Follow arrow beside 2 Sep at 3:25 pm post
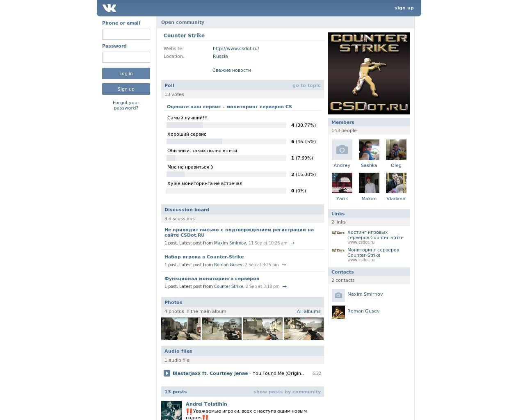Image resolution: width=525 pixels, height=420 pixels. [284, 265]
